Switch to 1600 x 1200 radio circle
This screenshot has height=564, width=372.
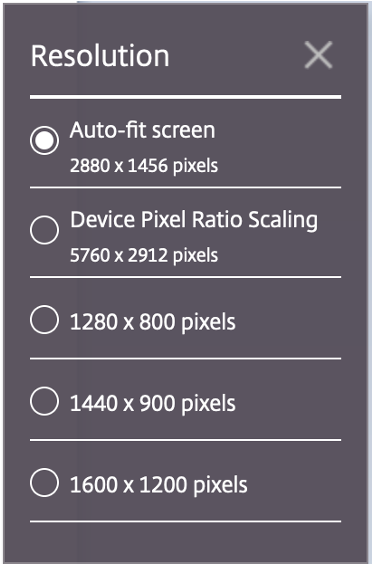[44, 482]
